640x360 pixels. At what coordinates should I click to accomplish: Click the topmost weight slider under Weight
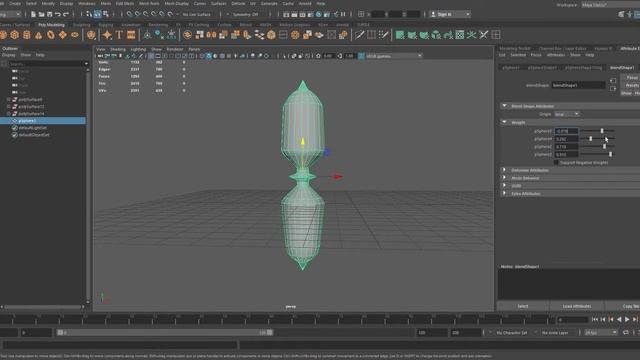[598, 131]
